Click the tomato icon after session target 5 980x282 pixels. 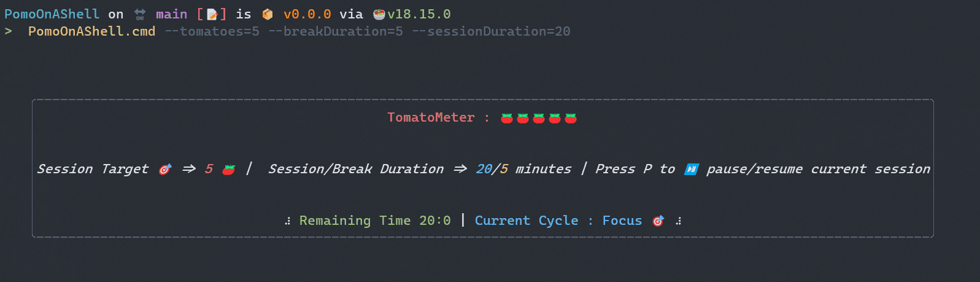click(228, 170)
